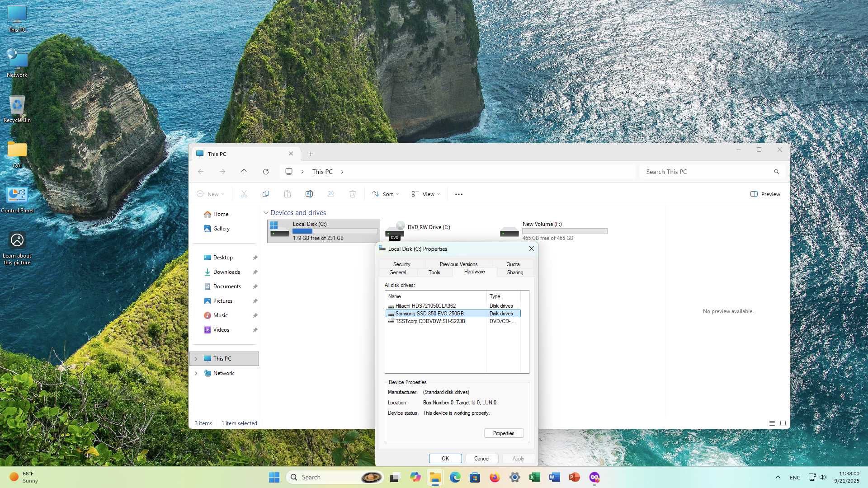Click the Delete trash icon in toolbar

(x=353, y=194)
